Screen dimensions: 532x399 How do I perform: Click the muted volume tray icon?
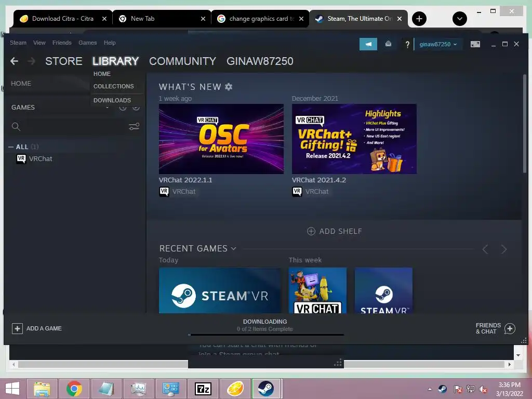click(x=483, y=389)
